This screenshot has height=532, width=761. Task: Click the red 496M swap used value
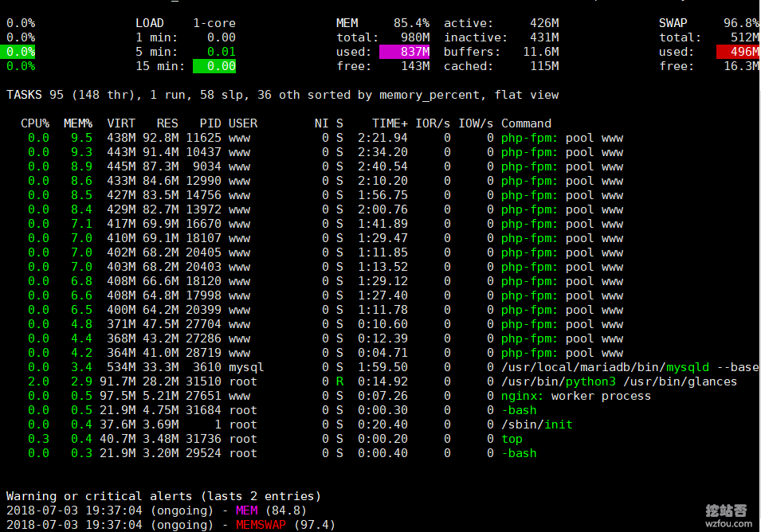(738, 52)
